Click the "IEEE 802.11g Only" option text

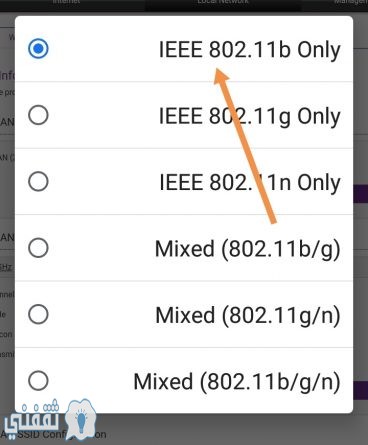tap(250, 117)
